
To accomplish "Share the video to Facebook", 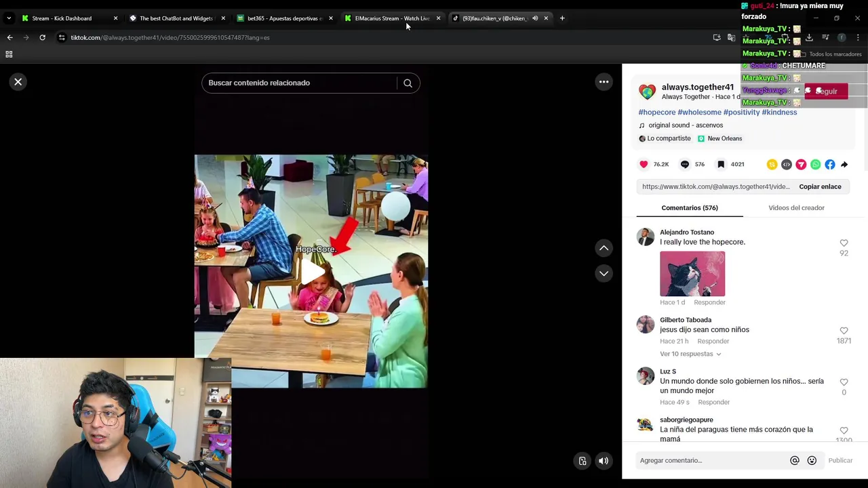I will (830, 164).
